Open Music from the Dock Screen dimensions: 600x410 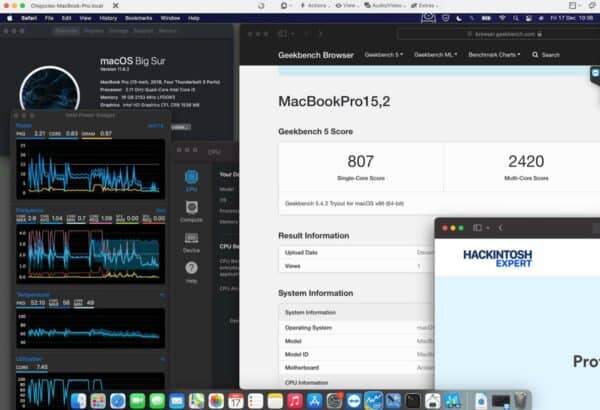click(x=295, y=401)
